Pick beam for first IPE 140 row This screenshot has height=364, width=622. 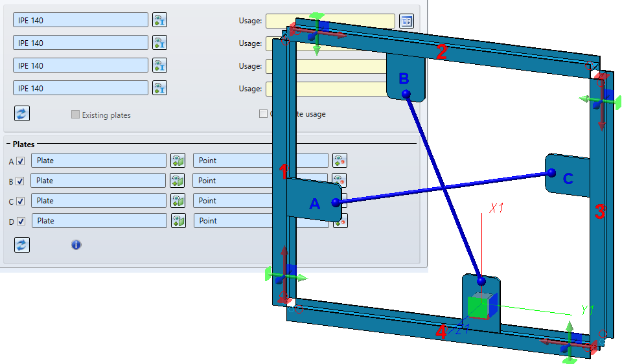tap(159, 20)
